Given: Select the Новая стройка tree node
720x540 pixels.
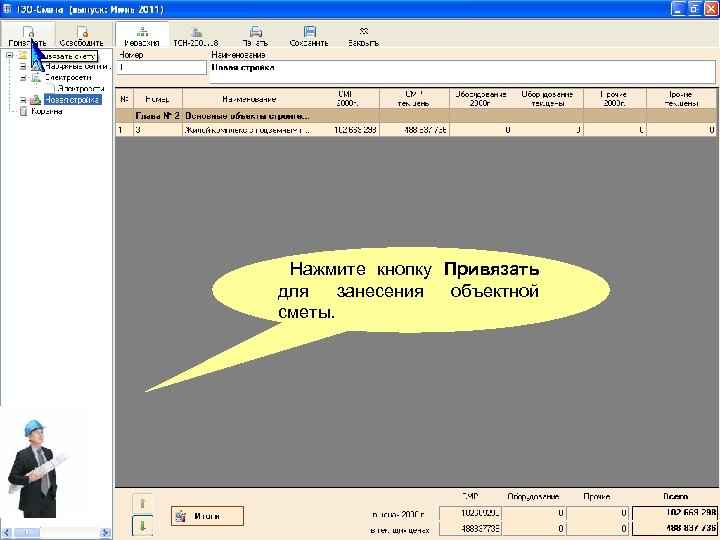Looking at the screenshot, I should 73,100.
